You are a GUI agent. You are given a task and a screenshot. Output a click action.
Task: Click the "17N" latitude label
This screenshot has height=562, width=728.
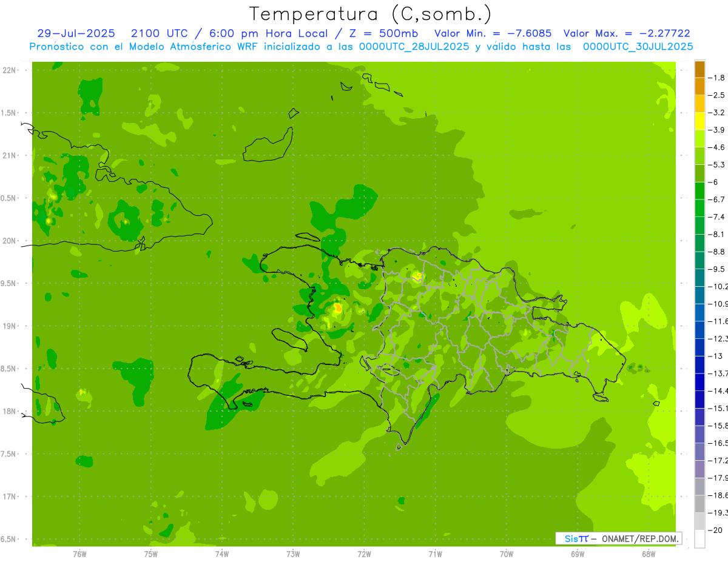(8, 497)
